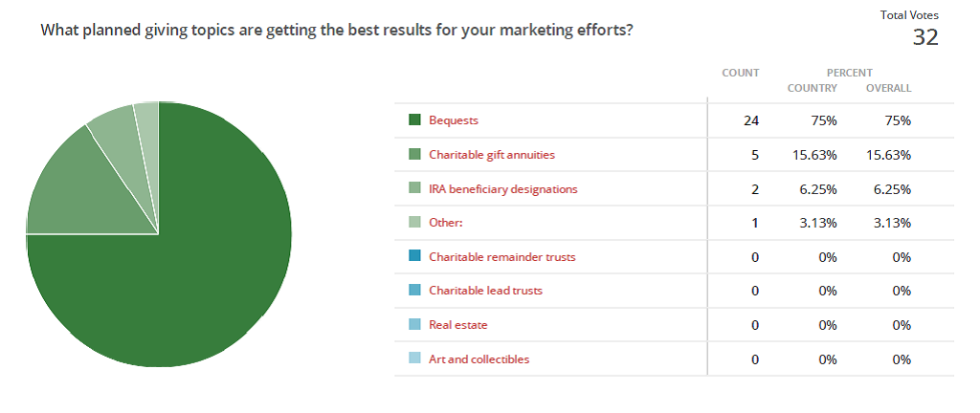The image size is (980, 413).
Task: Click the Charitable gift annuities color swatch
Action: click(415, 154)
